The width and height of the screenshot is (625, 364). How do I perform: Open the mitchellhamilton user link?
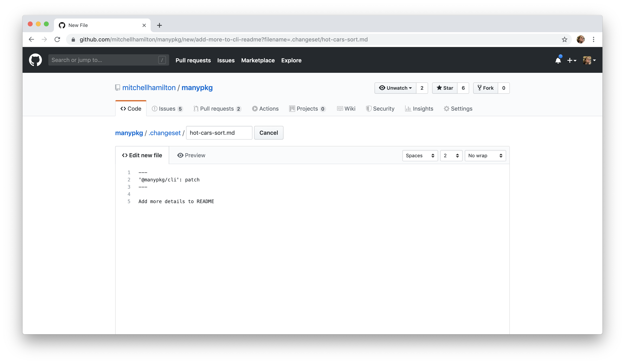pyautogui.click(x=149, y=88)
